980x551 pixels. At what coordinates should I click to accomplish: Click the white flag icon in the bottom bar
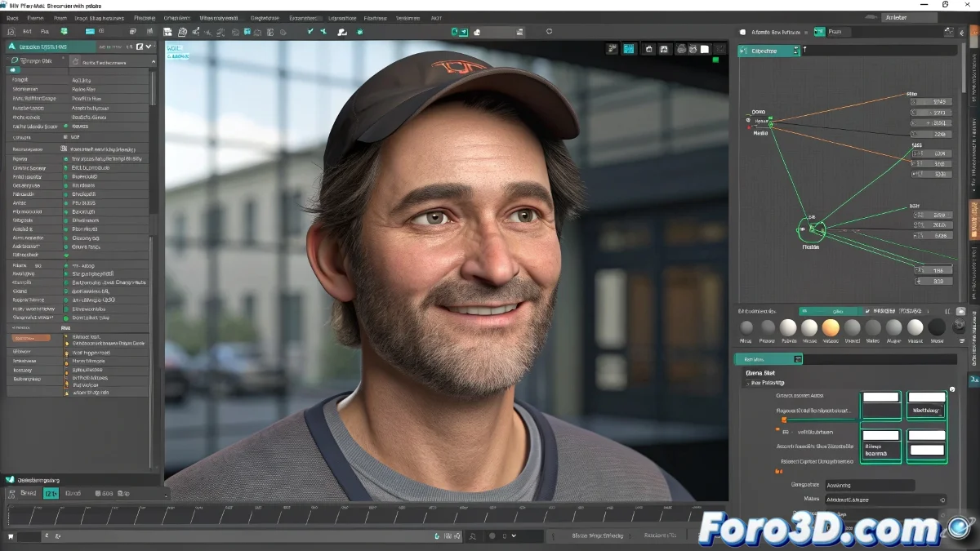coord(11,536)
